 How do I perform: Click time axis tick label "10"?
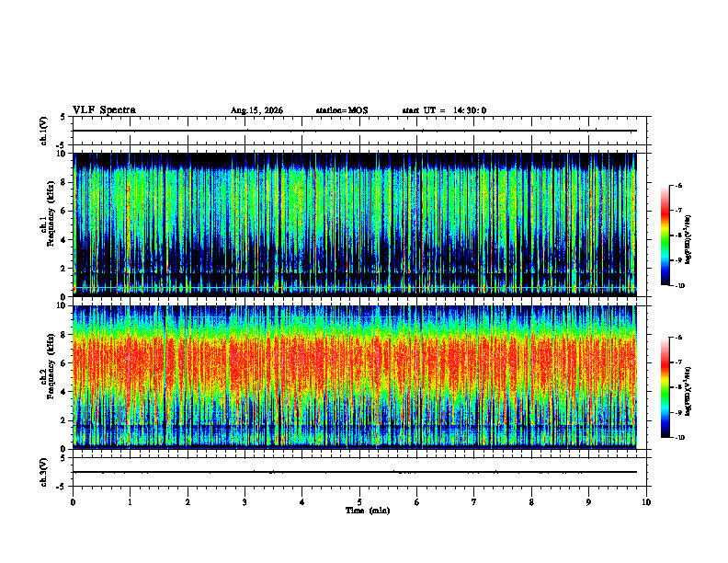(x=646, y=502)
